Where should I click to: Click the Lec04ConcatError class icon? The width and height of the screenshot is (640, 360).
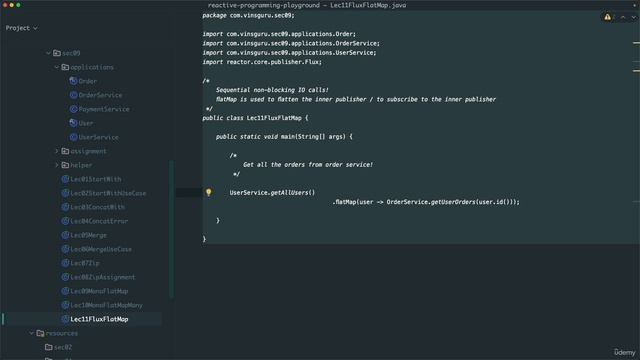click(65, 221)
